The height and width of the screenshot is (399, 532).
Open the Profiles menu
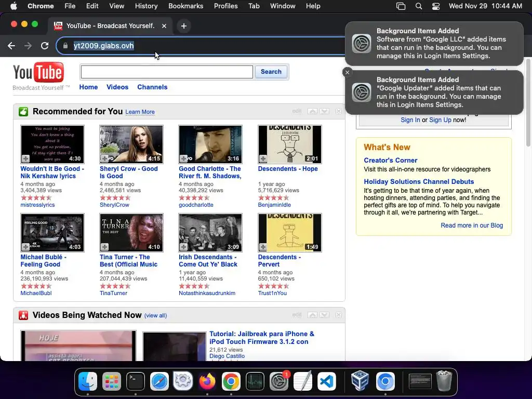click(225, 6)
